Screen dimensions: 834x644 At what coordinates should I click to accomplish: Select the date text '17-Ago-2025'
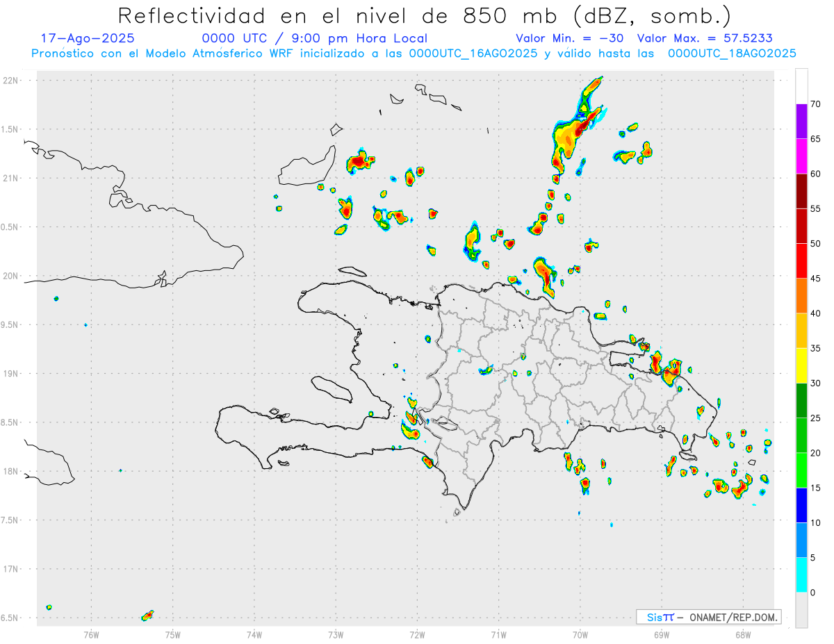[88, 38]
